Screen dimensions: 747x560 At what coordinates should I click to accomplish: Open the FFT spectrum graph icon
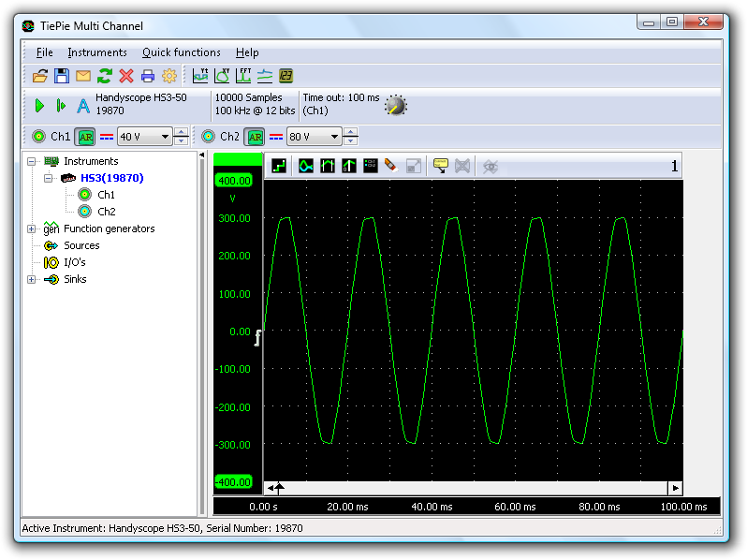[243, 76]
